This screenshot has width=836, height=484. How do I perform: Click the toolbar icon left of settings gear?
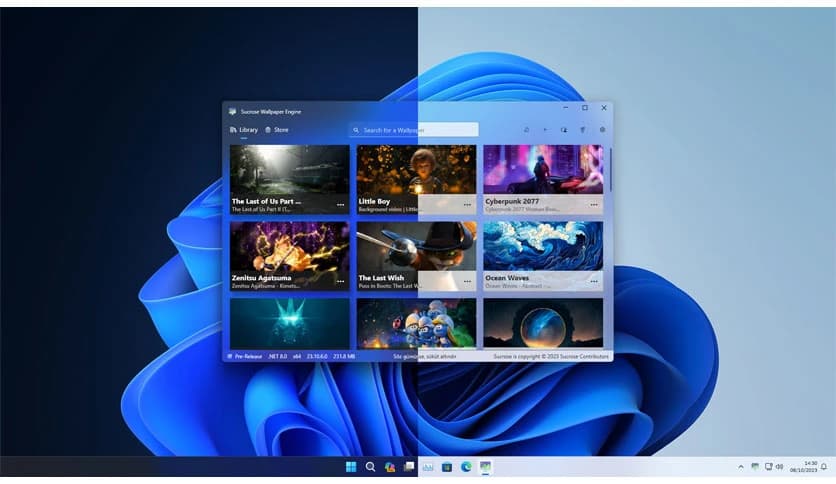pos(583,129)
